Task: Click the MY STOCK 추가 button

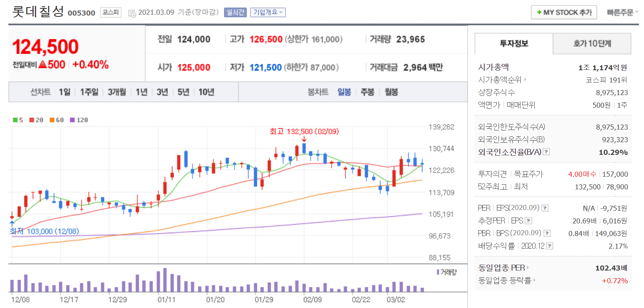Action: click(564, 13)
